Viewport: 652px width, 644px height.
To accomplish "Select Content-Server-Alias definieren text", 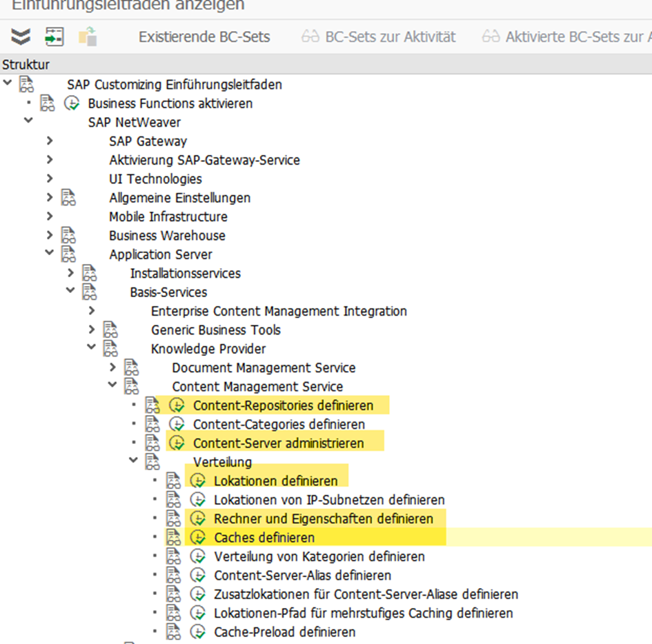I will pyautogui.click(x=302, y=575).
